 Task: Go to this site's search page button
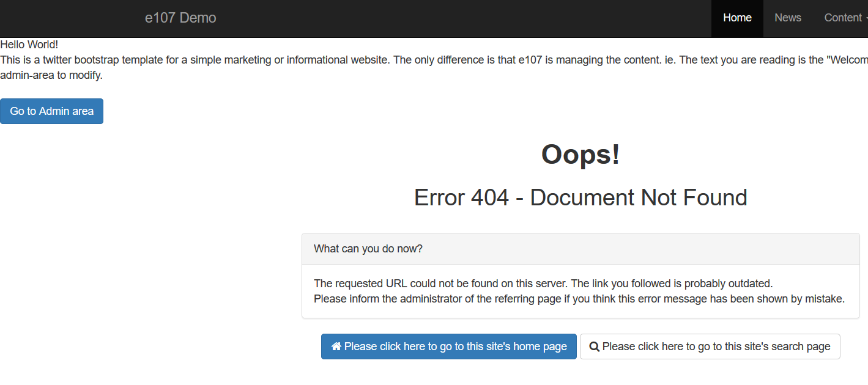click(x=710, y=346)
